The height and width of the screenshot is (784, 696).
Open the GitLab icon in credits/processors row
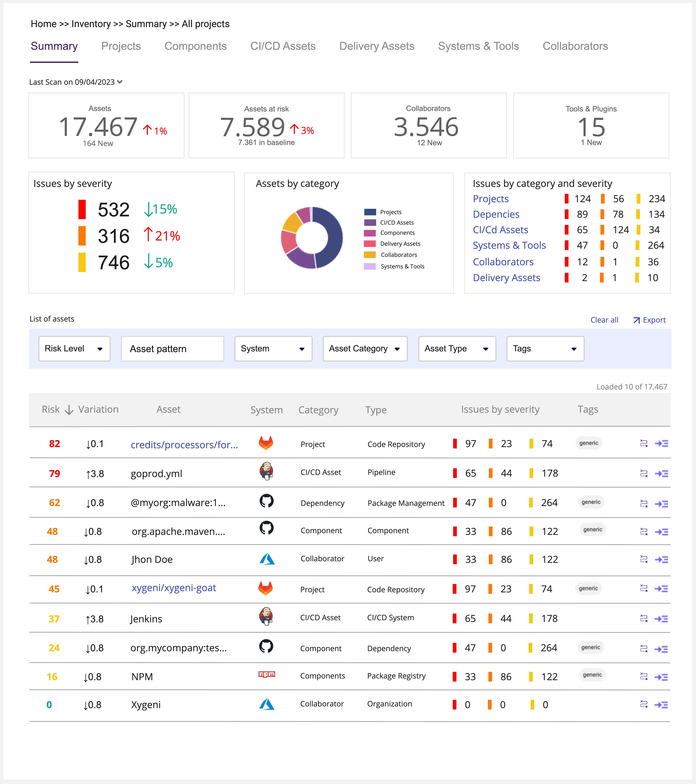click(x=266, y=443)
